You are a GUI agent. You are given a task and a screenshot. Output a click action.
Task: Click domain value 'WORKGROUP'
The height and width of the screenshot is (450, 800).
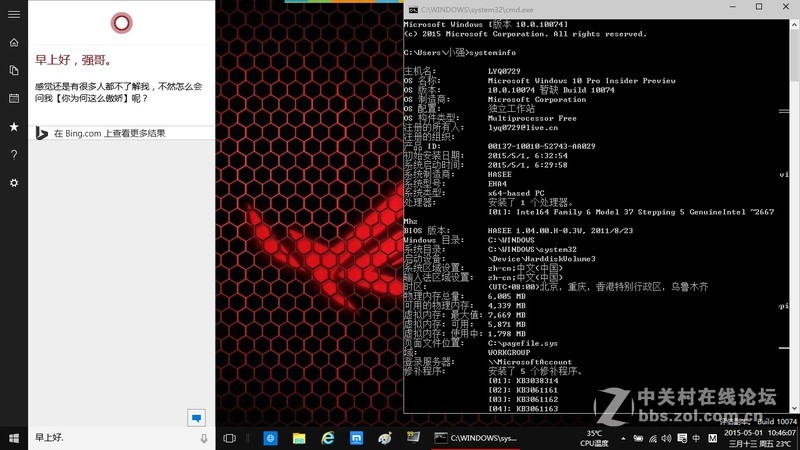(509, 353)
